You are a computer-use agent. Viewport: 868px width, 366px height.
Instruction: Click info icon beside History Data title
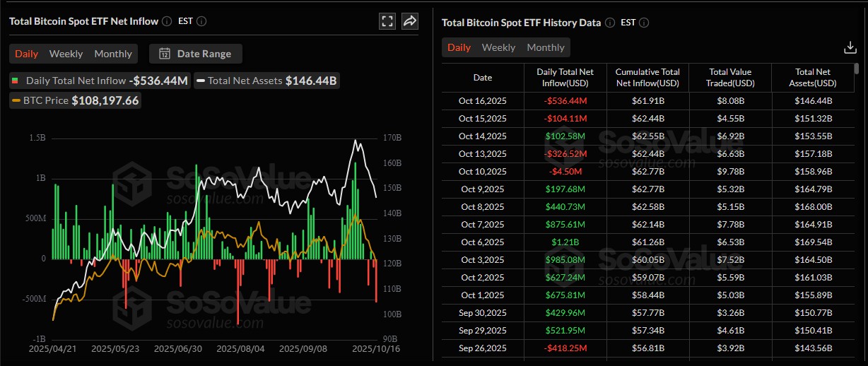[609, 23]
